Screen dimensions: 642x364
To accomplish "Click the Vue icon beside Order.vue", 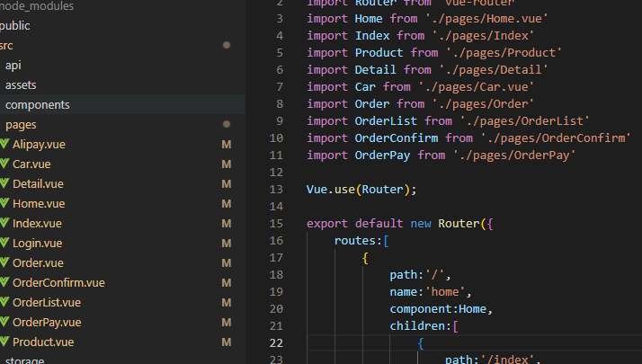I will (x=4, y=262).
